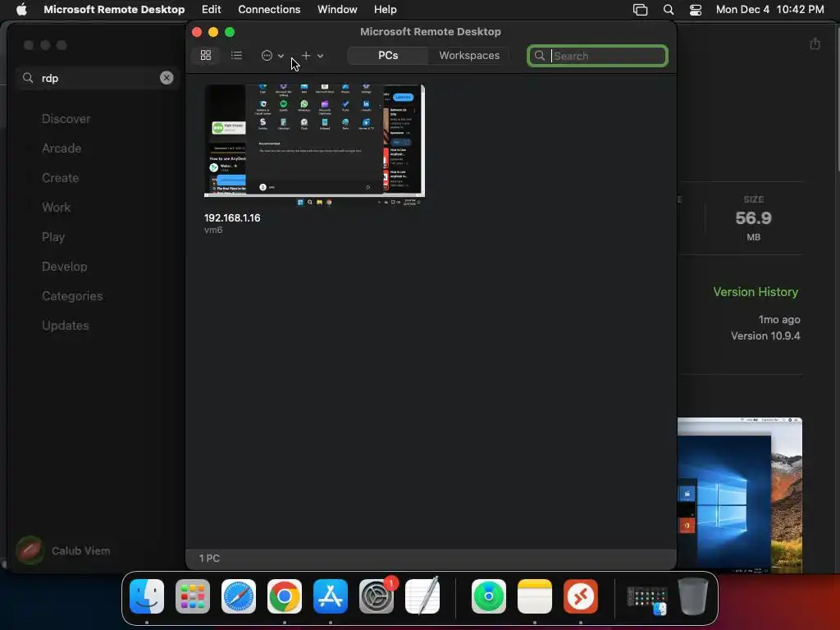Open the Edit menu
Screen dimensions: 840x630
tap(211, 10)
